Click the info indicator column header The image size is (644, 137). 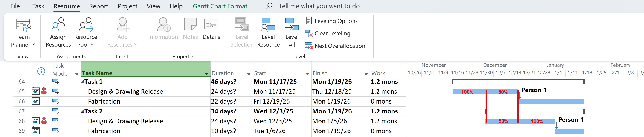point(41,71)
